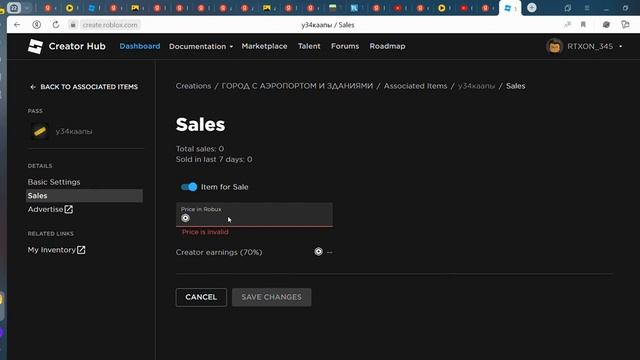Turn off the Item for Sale toggle

coord(189,187)
